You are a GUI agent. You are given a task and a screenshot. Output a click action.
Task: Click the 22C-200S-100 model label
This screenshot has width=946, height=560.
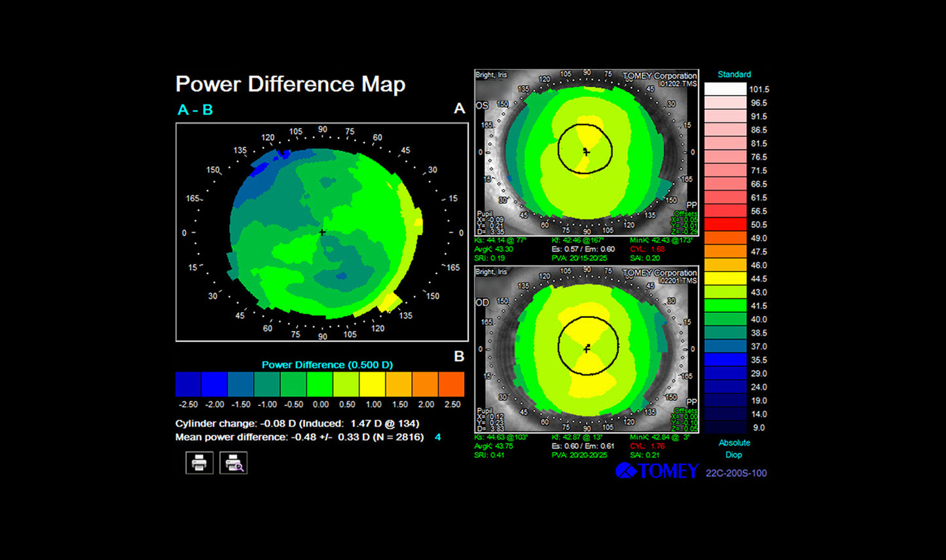click(x=737, y=472)
